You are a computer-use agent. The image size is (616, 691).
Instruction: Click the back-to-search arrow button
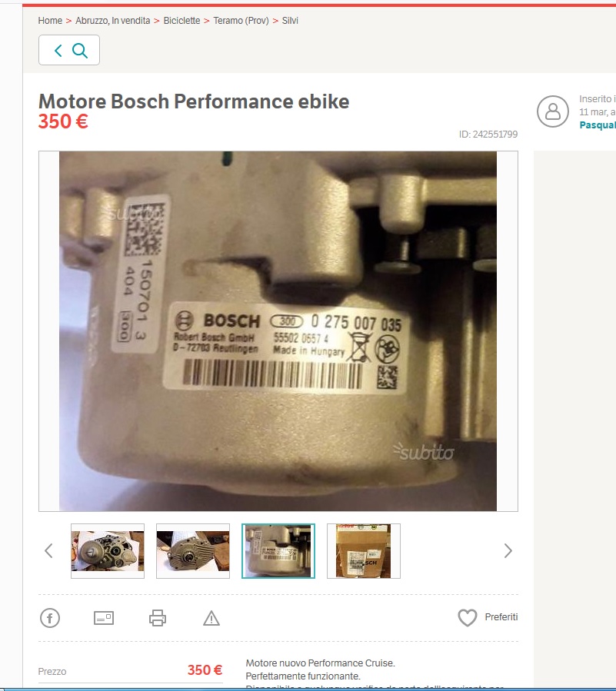pyautogui.click(x=58, y=50)
